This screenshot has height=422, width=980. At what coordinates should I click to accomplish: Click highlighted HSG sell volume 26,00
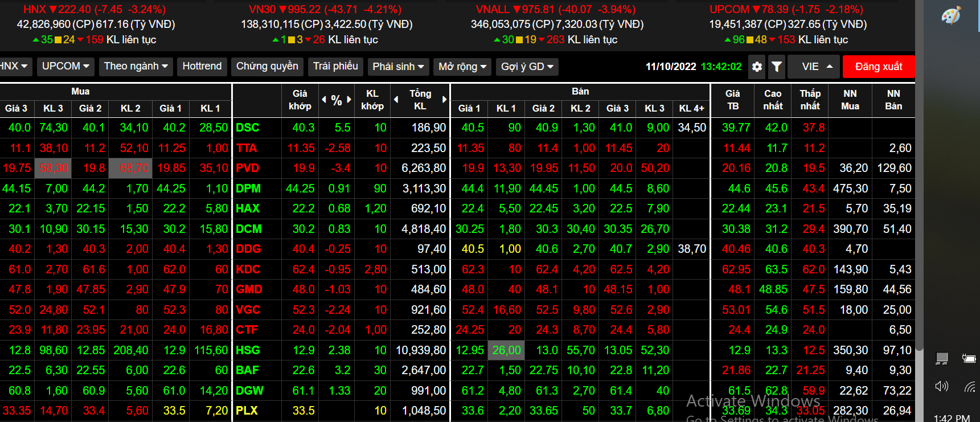click(507, 350)
